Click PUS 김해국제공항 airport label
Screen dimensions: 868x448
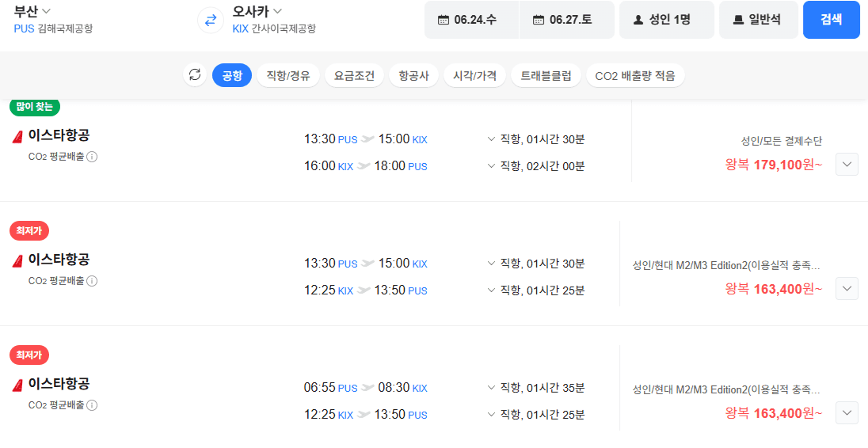point(53,28)
